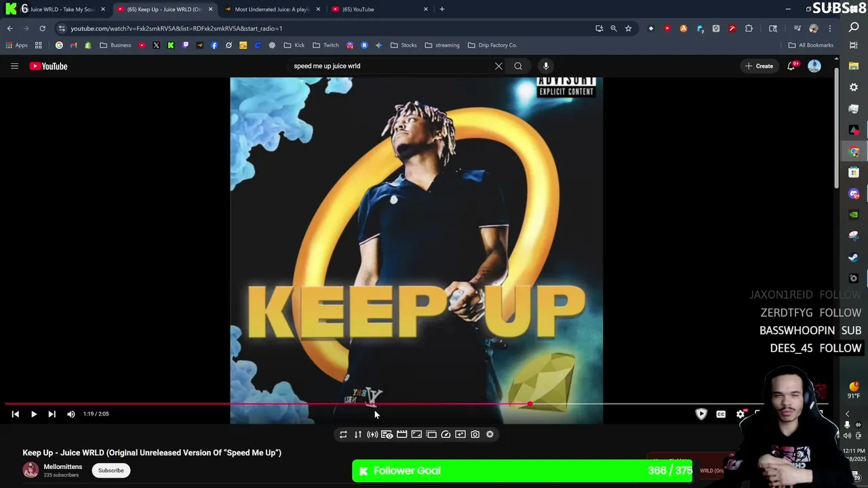Close the Most Underrated Juice tab

[318, 9]
